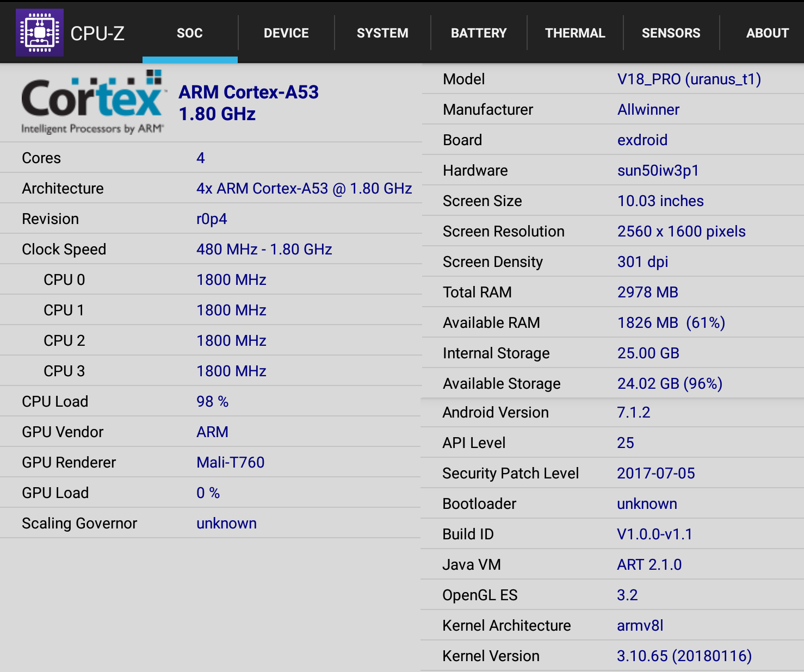Click Bootloader value unknown
This screenshot has height=672, width=804.
[647, 503]
